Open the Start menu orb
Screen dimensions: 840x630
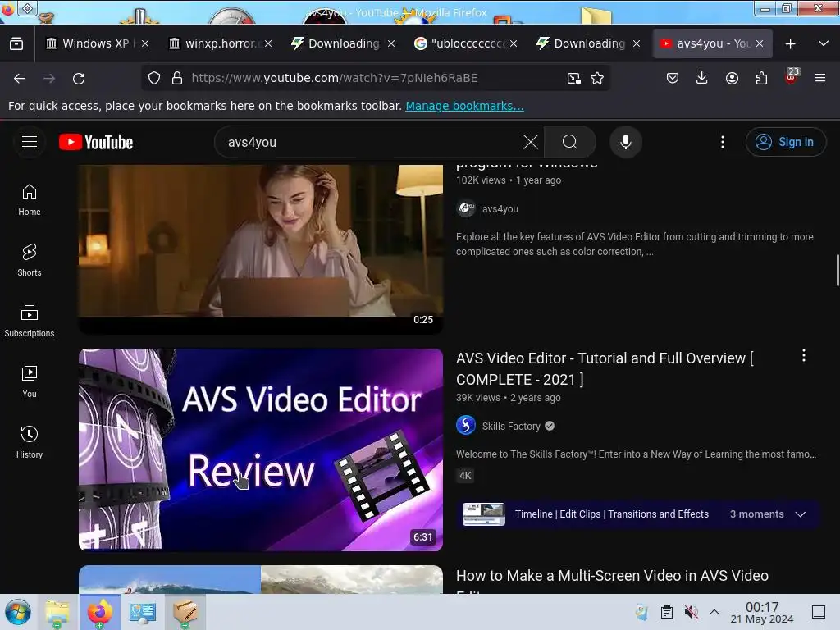18,612
